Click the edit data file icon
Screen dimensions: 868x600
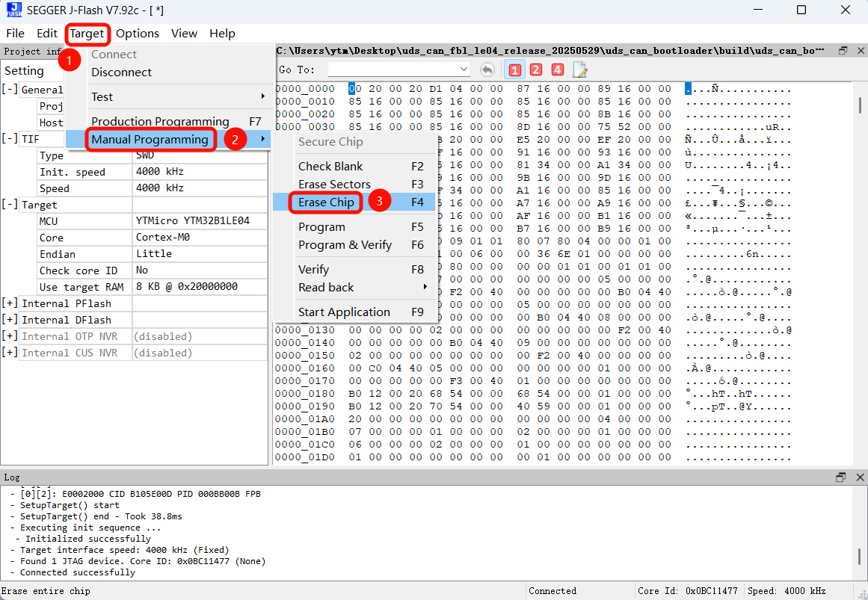[580, 69]
